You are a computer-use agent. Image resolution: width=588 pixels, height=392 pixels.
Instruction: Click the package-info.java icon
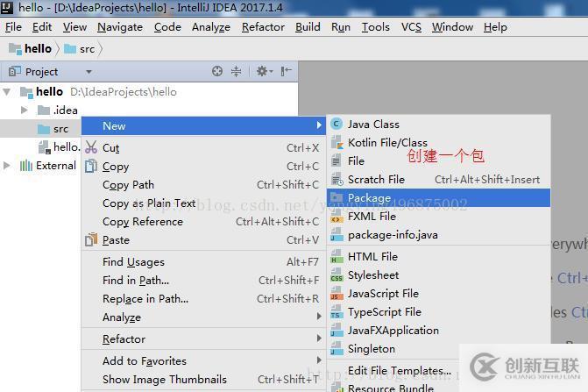337,235
